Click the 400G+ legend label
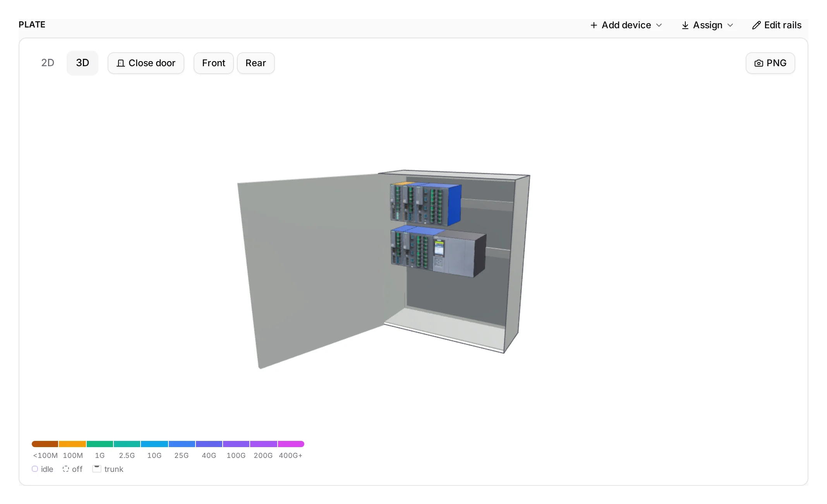Screen dimensions: 827x504 click(x=291, y=456)
